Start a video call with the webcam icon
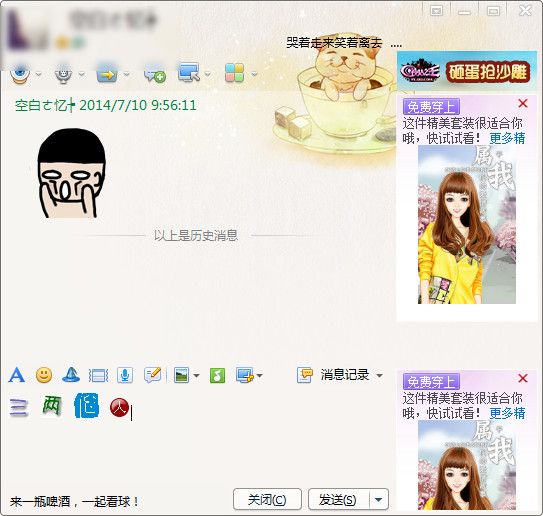This screenshot has height=516, width=543. (19, 73)
